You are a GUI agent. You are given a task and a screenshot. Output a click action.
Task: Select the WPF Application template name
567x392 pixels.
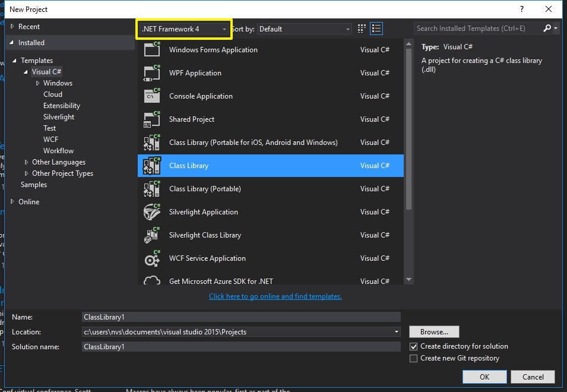[x=195, y=73]
